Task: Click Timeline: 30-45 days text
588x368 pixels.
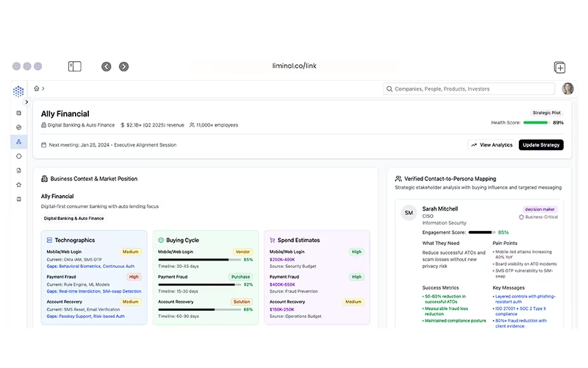Action: (179, 266)
